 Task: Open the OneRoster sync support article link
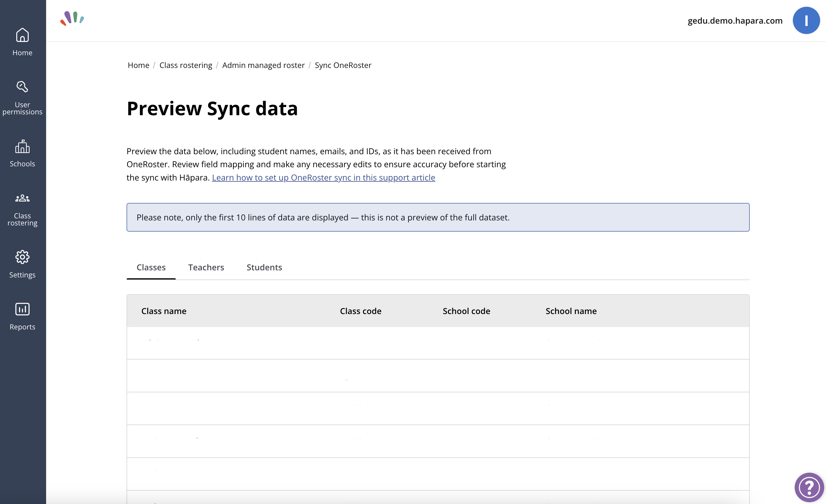323,178
